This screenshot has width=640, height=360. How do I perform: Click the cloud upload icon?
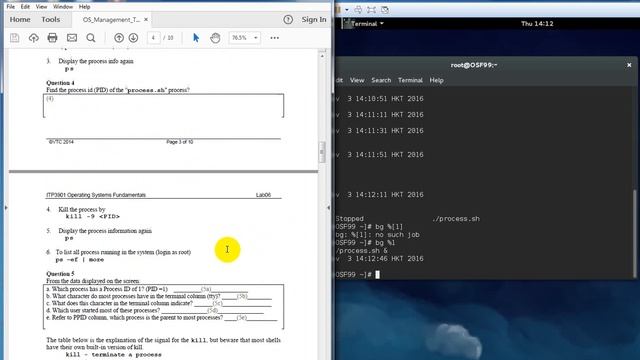(x=33, y=38)
